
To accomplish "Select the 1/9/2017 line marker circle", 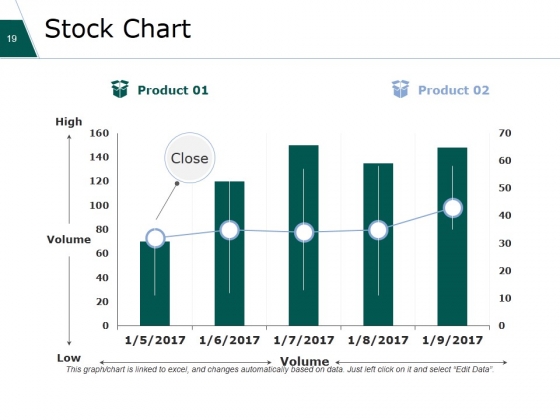I will (x=453, y=208).
